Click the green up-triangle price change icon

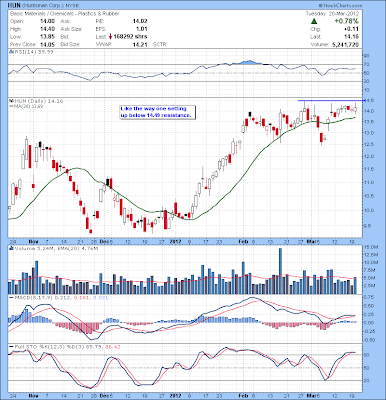[314, 21]
